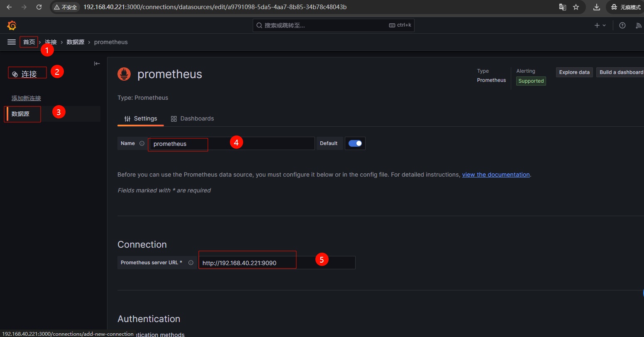Click info icon beside Prometheus server URL

click(x=191, y=263)
